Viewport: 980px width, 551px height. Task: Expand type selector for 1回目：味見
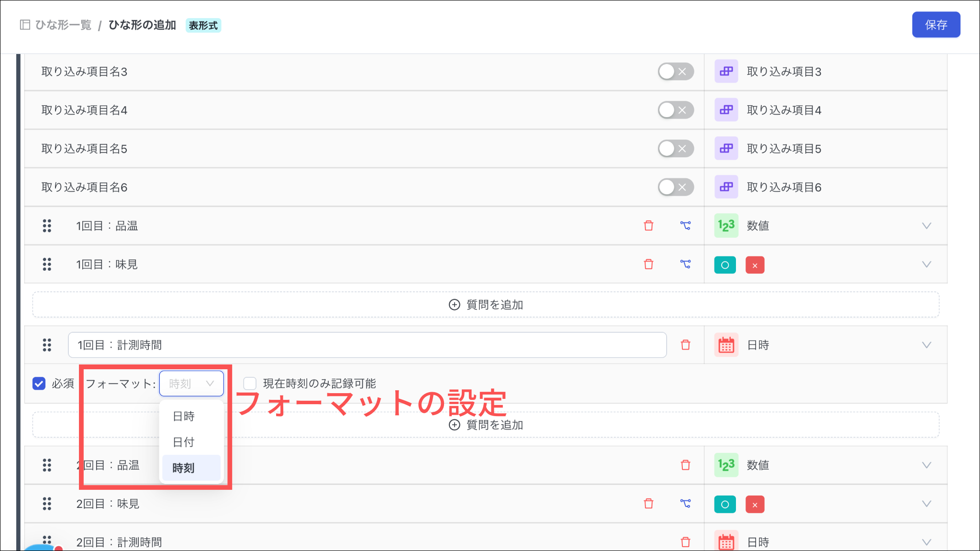(x=926, y=264)
